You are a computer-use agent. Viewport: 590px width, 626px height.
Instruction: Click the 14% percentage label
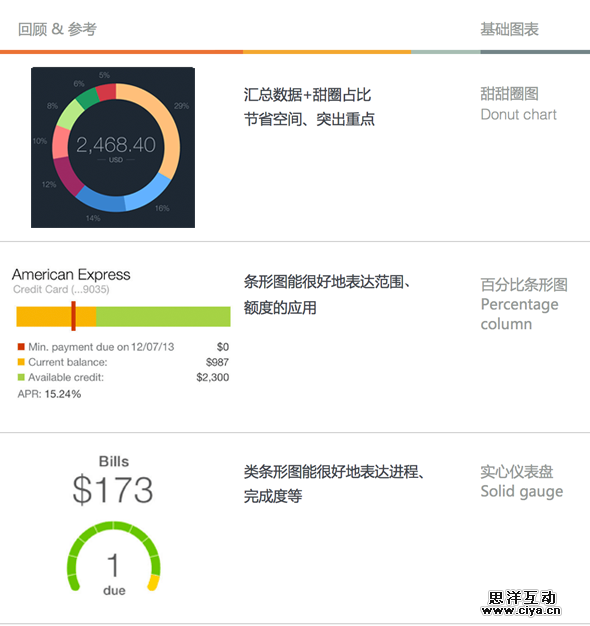[x=93, y=218]
